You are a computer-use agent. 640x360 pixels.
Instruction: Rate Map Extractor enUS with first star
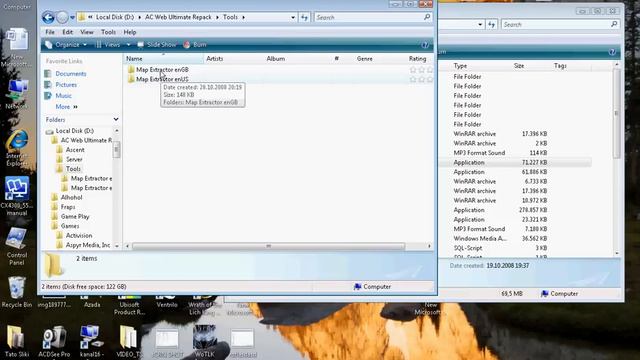click(413, 79)
